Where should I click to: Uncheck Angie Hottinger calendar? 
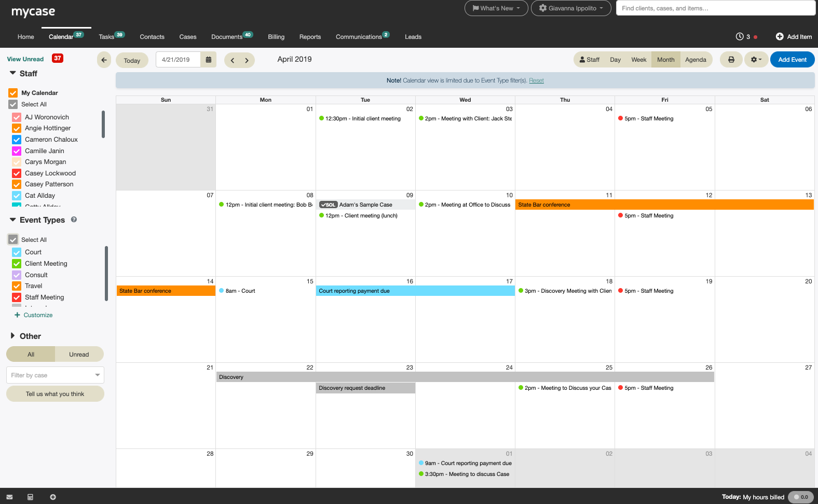17,128
